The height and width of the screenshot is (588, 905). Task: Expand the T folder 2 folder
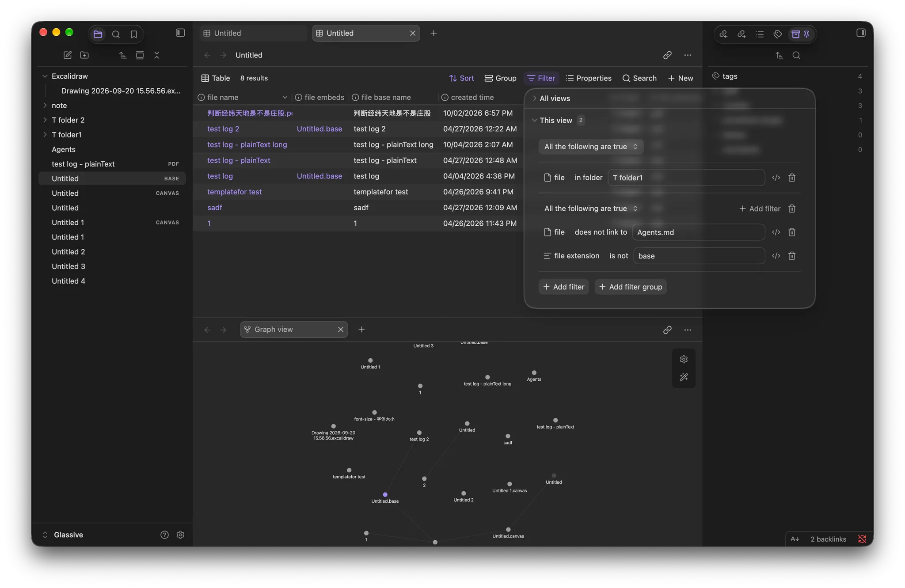(x=45, y=120)
